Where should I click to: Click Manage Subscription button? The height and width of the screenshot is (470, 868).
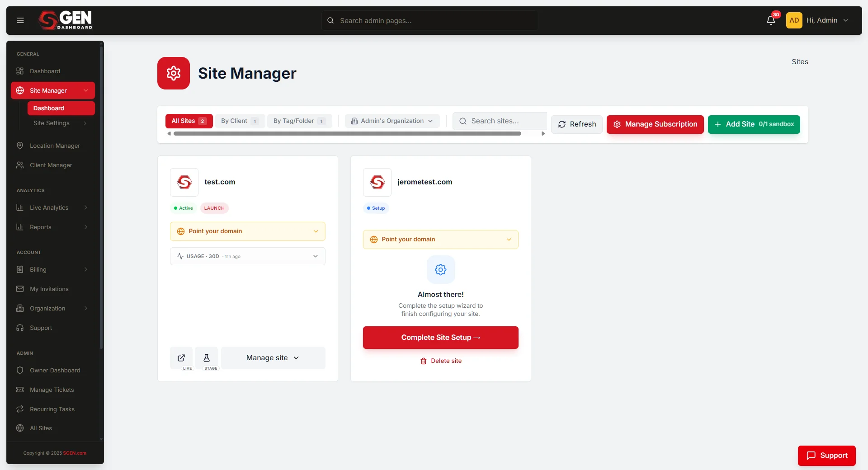coord(655,124)
